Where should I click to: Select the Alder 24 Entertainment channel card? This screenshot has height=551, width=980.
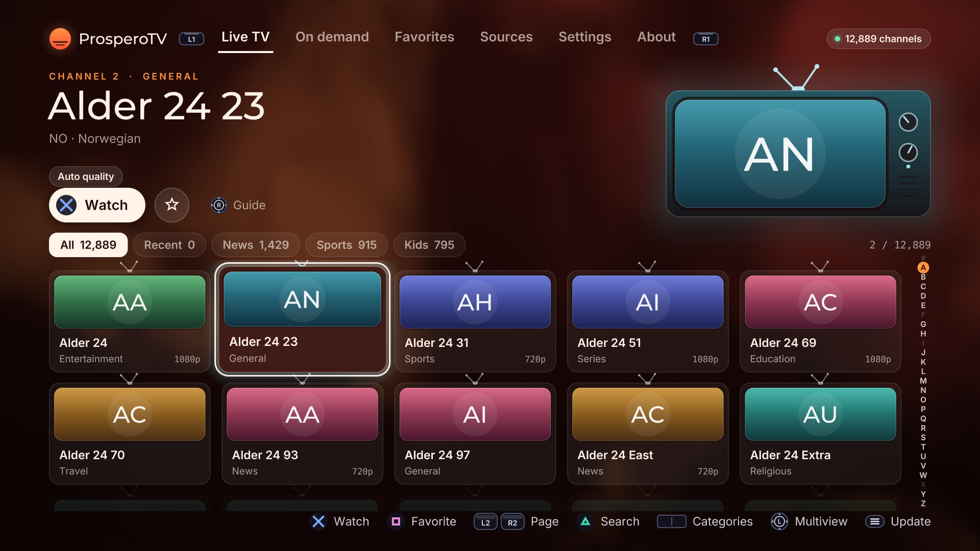point(130,321)
